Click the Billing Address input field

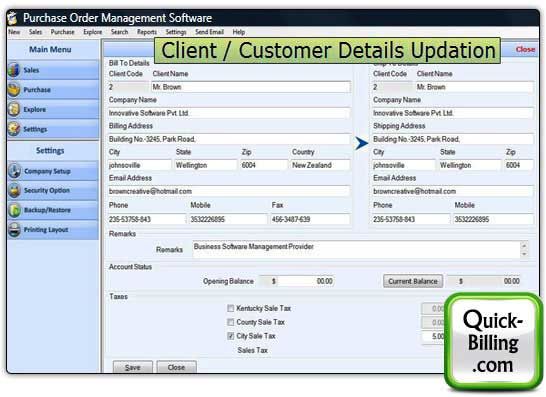click(x=229, y=139)
